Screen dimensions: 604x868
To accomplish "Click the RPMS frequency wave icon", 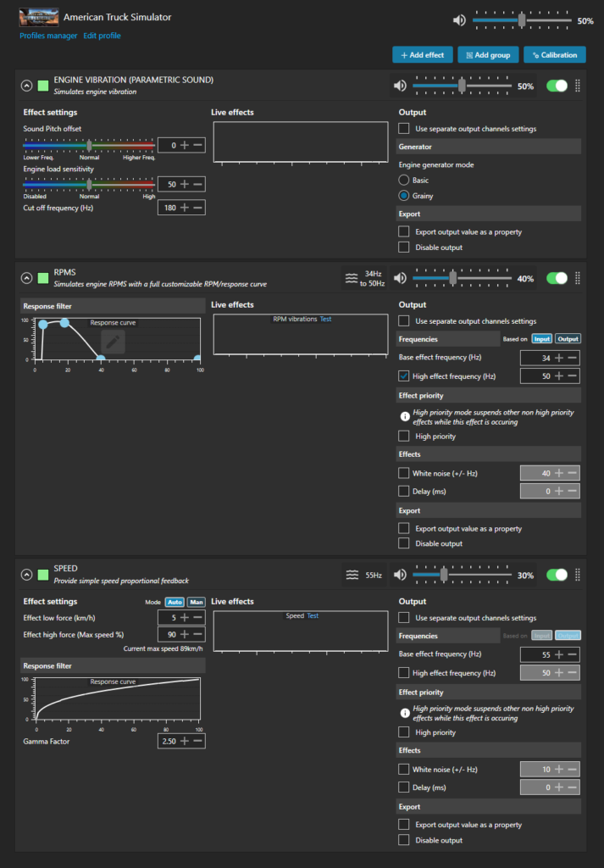I will tap(352, 278).
